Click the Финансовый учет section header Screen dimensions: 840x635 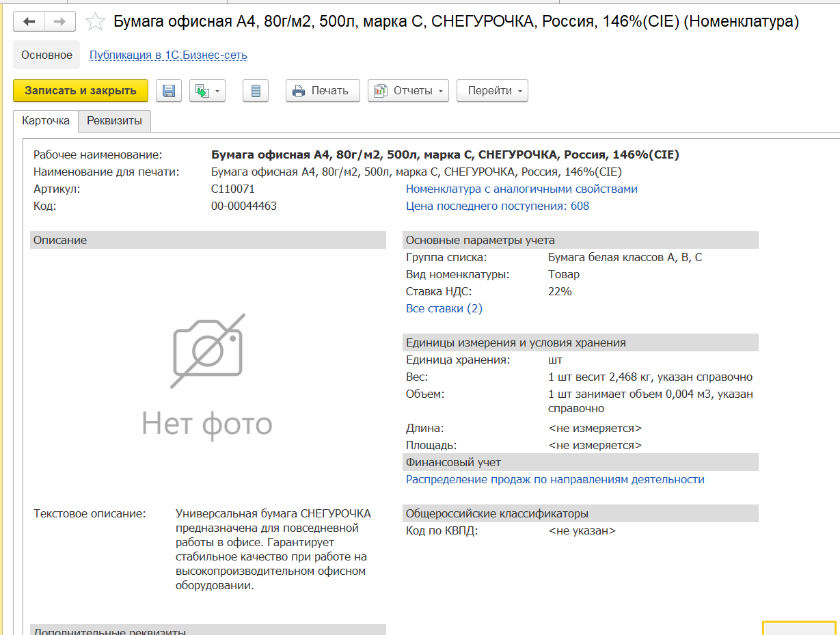pyautogui.click(x=580, y=462)
